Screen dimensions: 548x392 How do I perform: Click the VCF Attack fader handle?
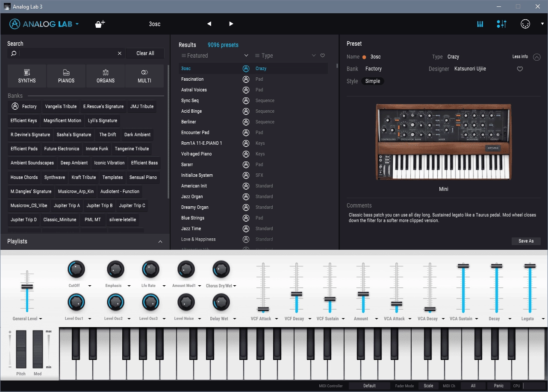pos(263,309)
